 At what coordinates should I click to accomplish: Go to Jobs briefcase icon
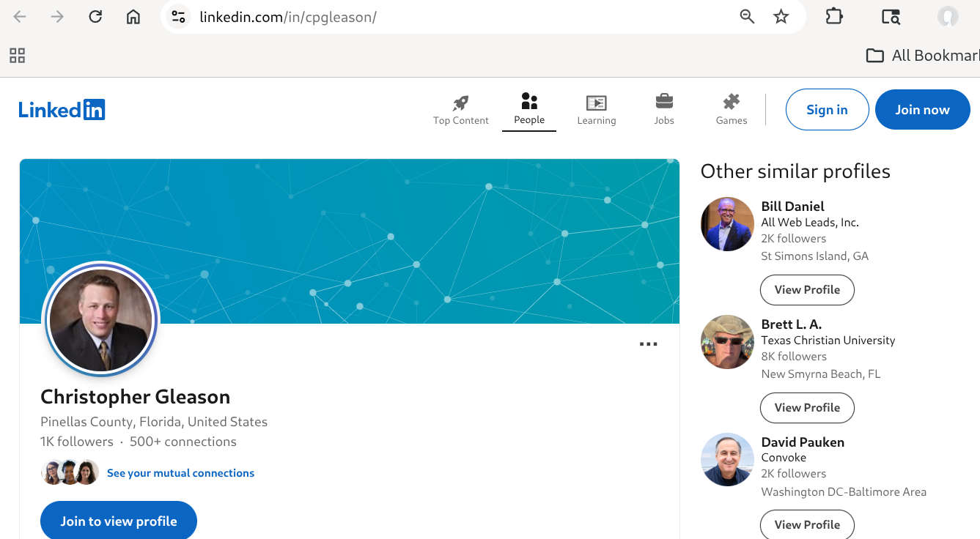tap(664, 100)
